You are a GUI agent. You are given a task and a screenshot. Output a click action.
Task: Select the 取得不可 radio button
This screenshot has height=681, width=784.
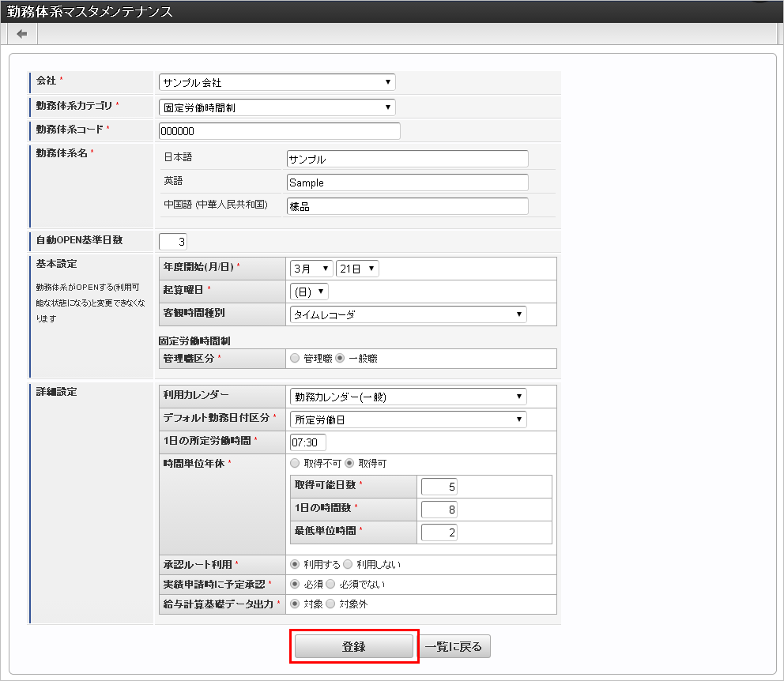click(x=295, y=463)
